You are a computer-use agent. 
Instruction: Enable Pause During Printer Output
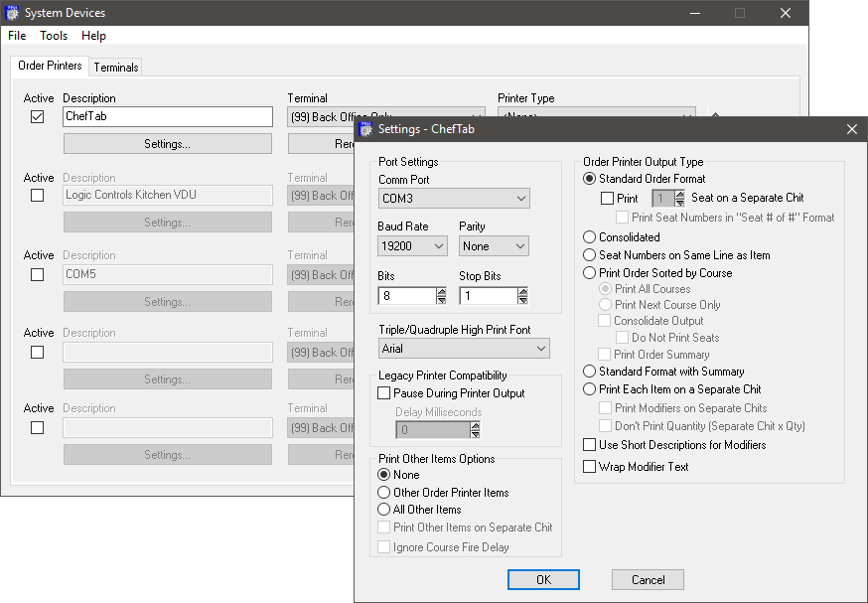tap(383, 393)
